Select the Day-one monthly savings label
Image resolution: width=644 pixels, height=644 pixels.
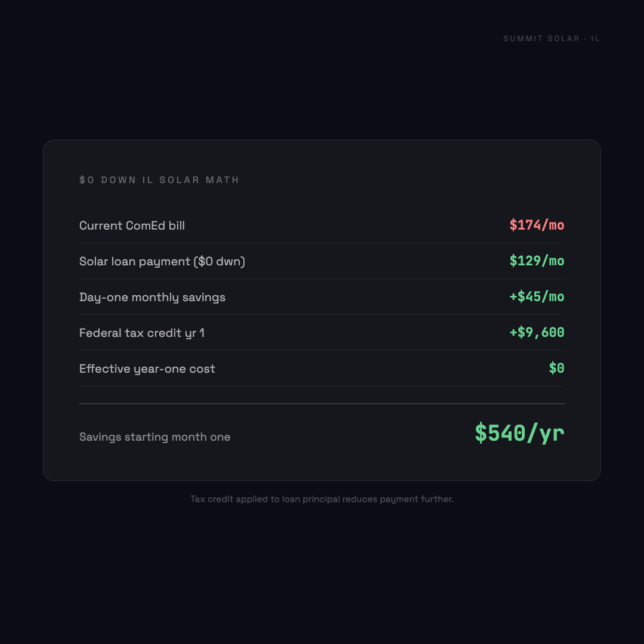152,297
